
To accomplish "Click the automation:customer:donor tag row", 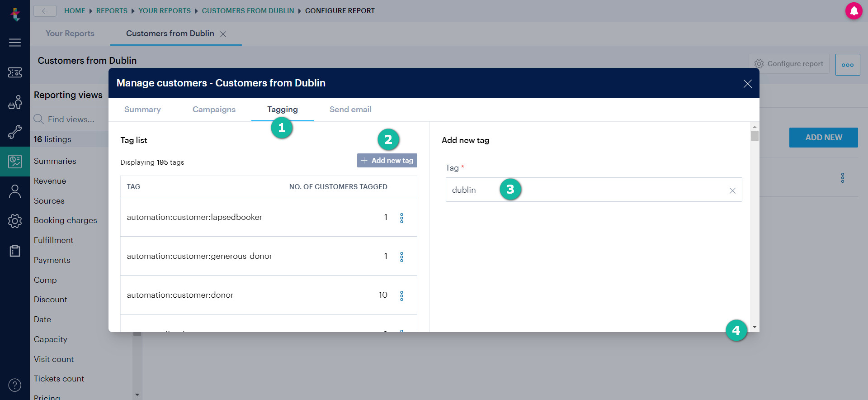I will [x=269, y=295].
